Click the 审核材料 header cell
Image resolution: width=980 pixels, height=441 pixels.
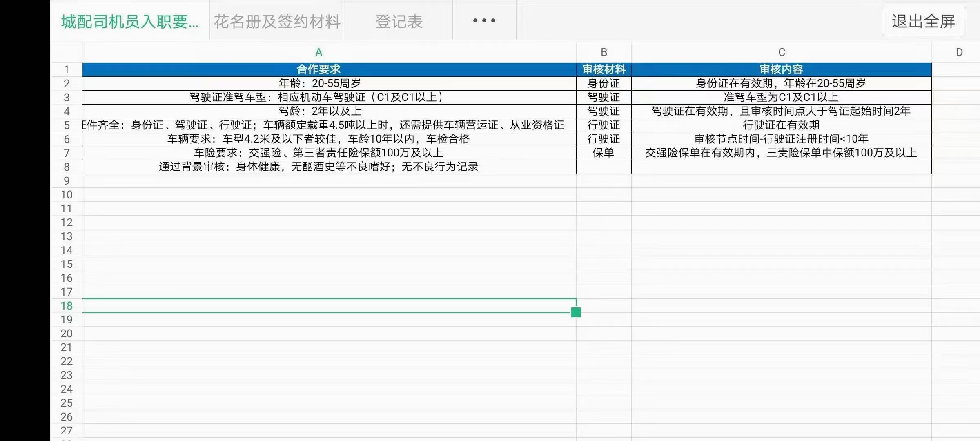tap(604, 69)
